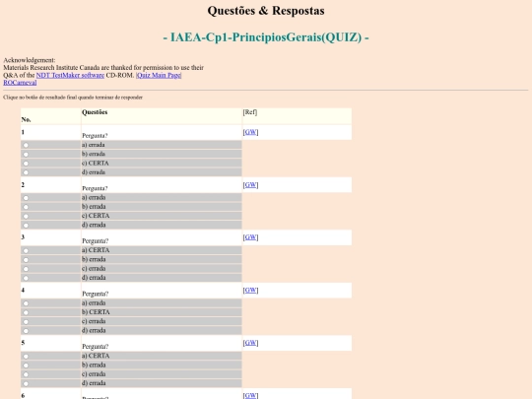This screenshot has height=399, width=532.
Task: Select answer b) errada for question 2
Action: click(26, 207)
